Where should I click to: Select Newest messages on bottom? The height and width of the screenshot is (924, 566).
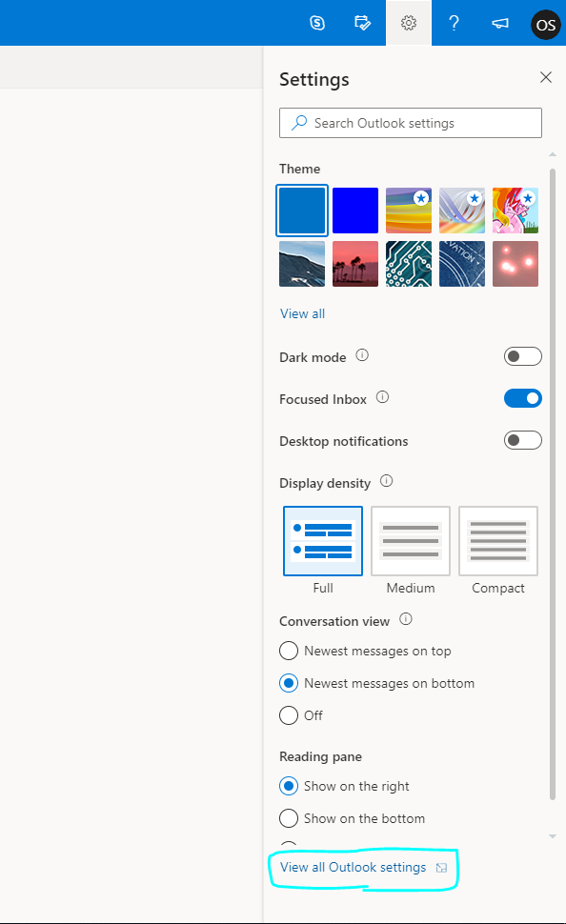[x=289, y=683]
